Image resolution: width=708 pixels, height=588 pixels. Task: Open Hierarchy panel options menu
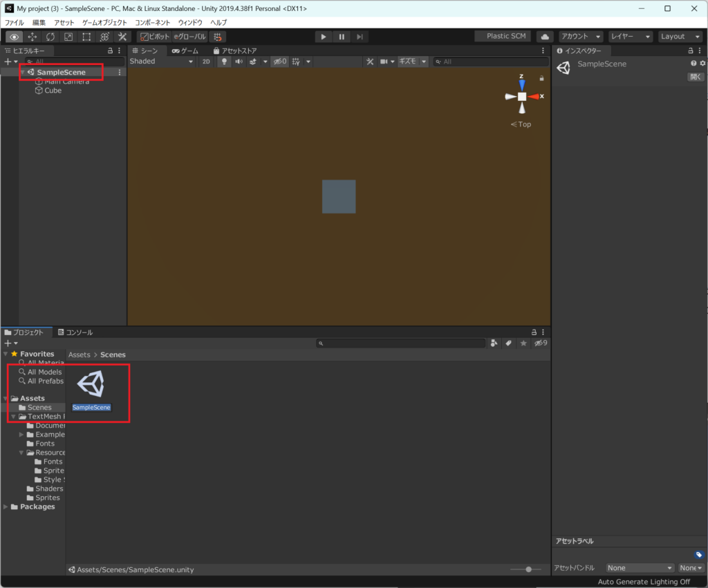[x=119, y=51]
